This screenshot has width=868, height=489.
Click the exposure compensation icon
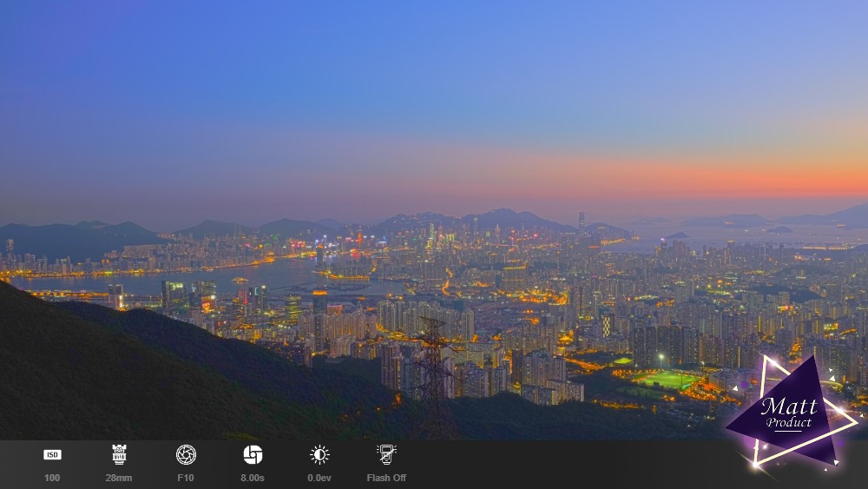click(x=319, y=454)
